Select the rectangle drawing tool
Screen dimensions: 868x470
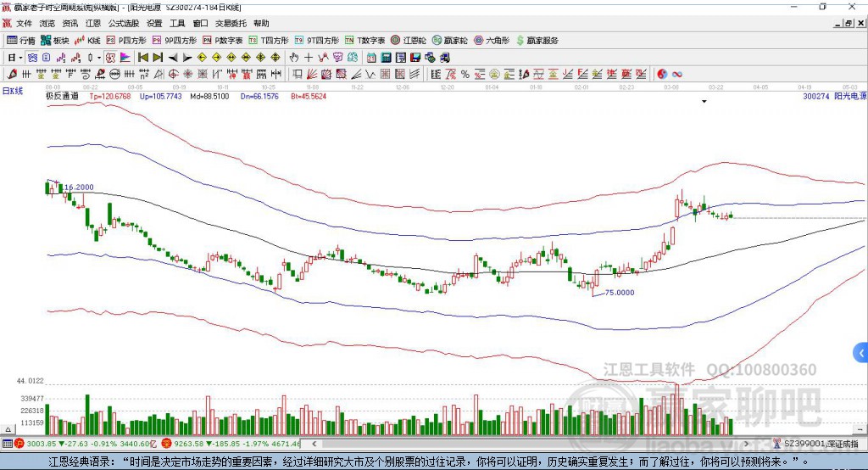[298, 75]
